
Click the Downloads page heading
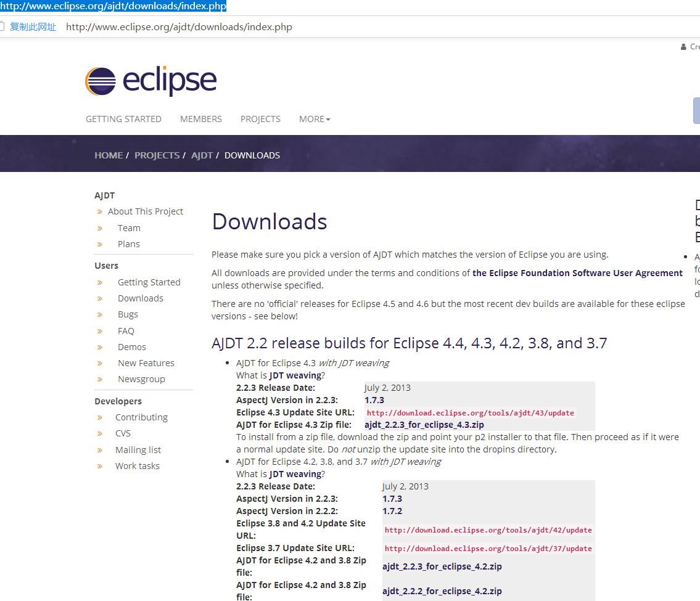tap(270, 222)
